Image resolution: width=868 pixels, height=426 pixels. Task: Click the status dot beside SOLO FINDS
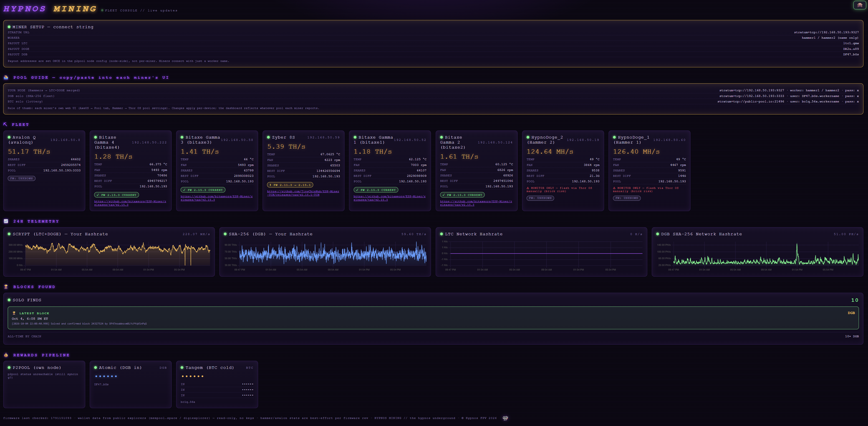pos(9,300)
